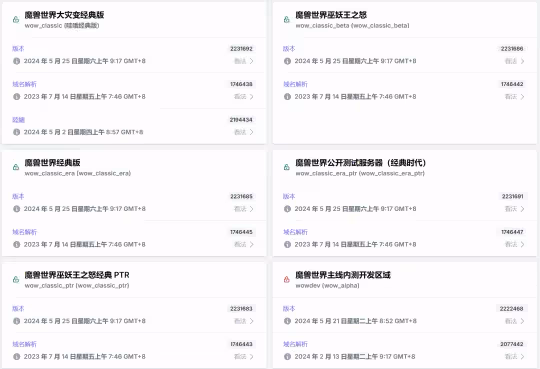
Task: Expand the chevron under badge 1746438
Action: (252, 96)
